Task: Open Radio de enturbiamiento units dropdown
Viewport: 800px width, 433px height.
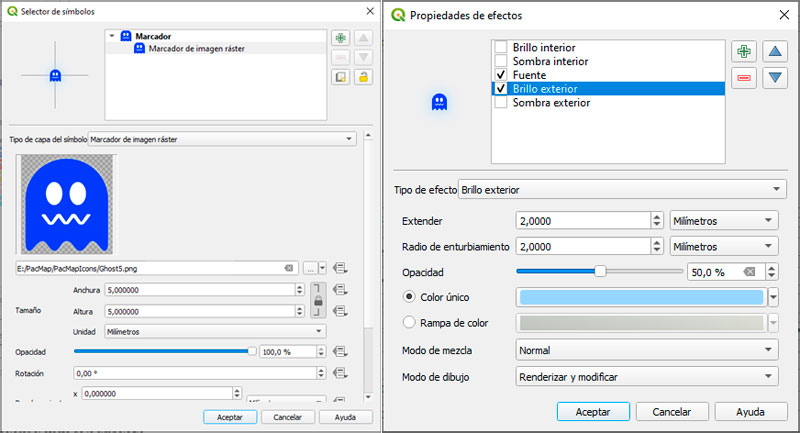Action: 723,246
